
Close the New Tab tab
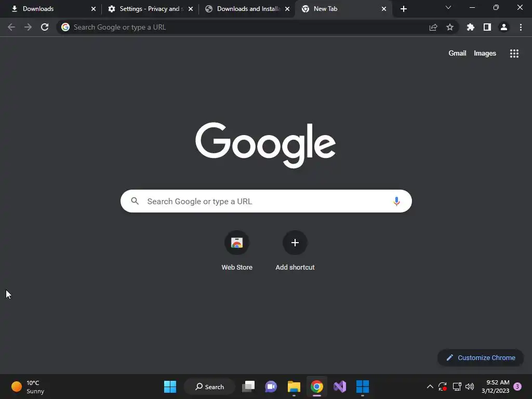[384, 9]
